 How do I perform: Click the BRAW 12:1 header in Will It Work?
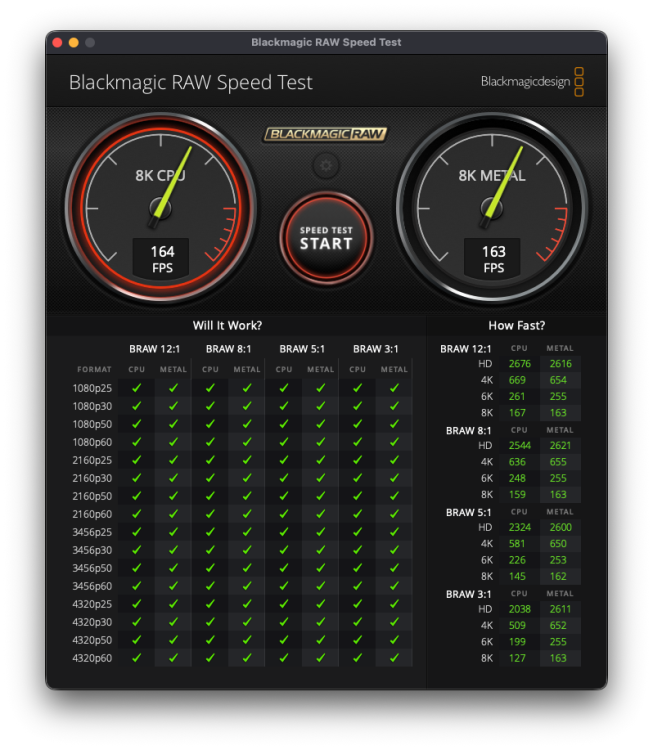(155, 349)
